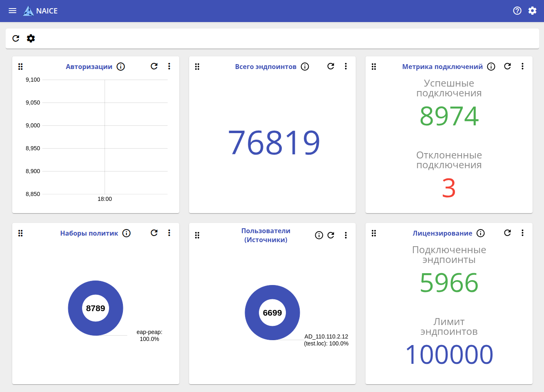The image size is (544, 392).
Task: Open the Авторизации widget three-dot menu
Action: pos(169,66)
